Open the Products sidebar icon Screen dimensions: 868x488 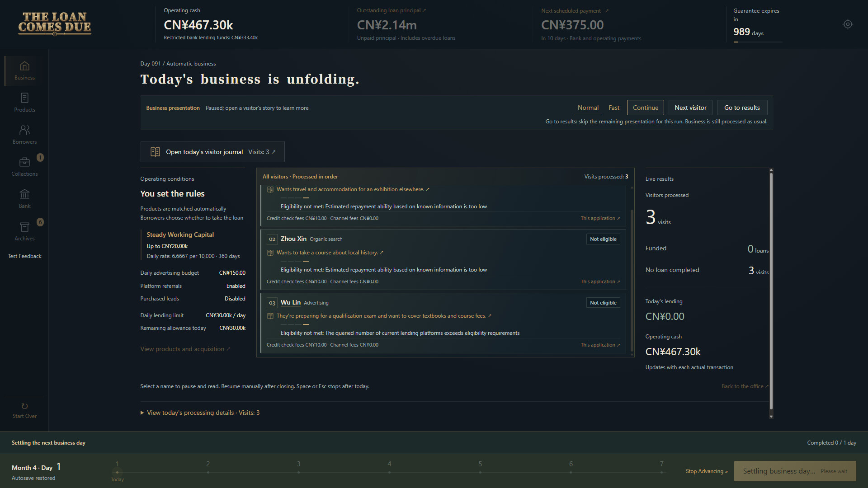[24, 98]
